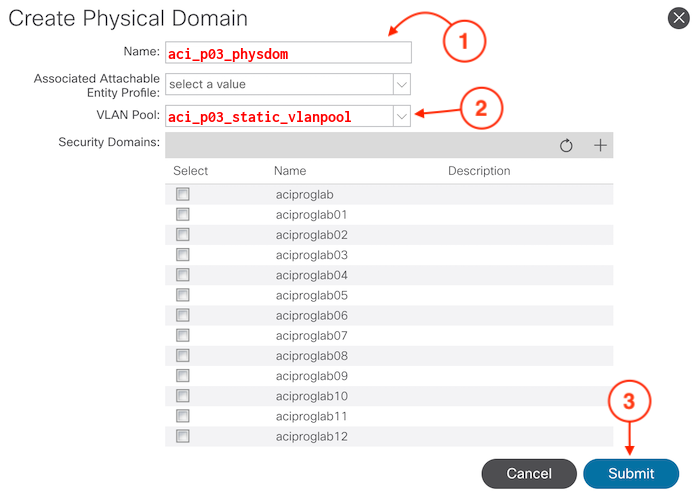Image resolution: width=700 pixels, height=500 pixels.
Task: Select the aciproglab01 checkbox
Action: pos(183,214)
